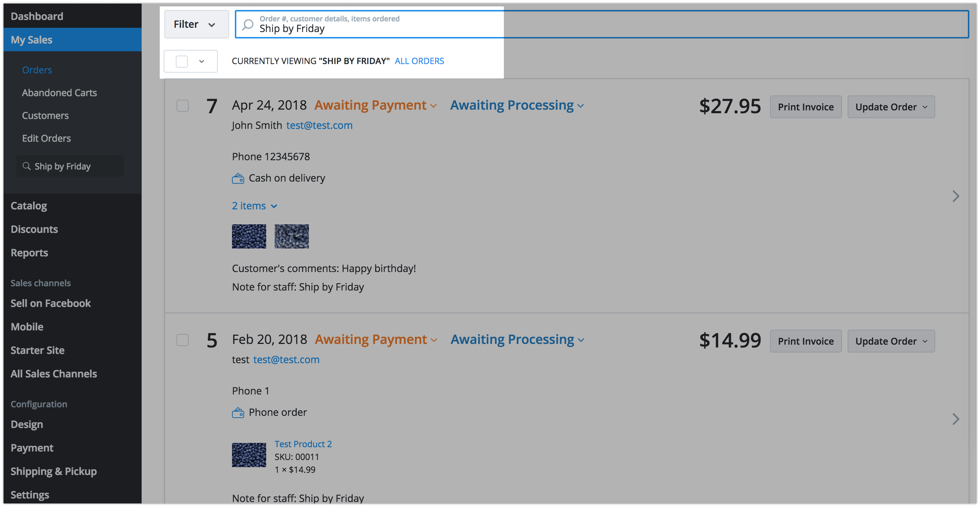The width and height of the screenshot is (980, 507).
Task: Change order 5 Awaiting Processing status
Action: pyautogui.click(x=517, y=340)
